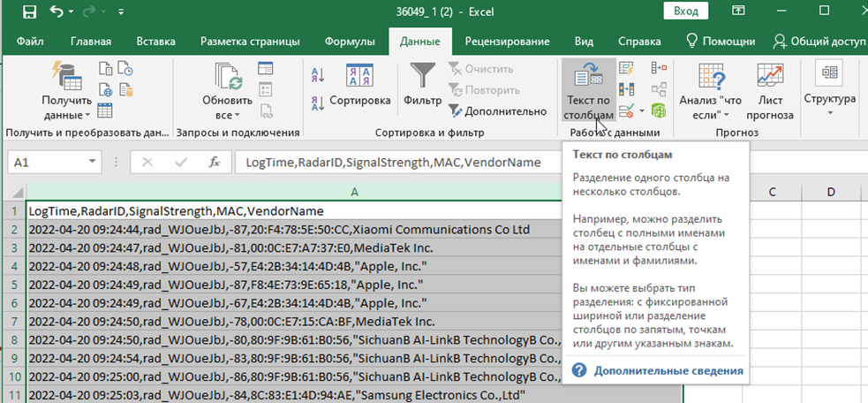This screenshot has width=868, height=403.
Task: Open Queries & Connections pane icon
Action: pyautogui.click(x=266, y=69)
